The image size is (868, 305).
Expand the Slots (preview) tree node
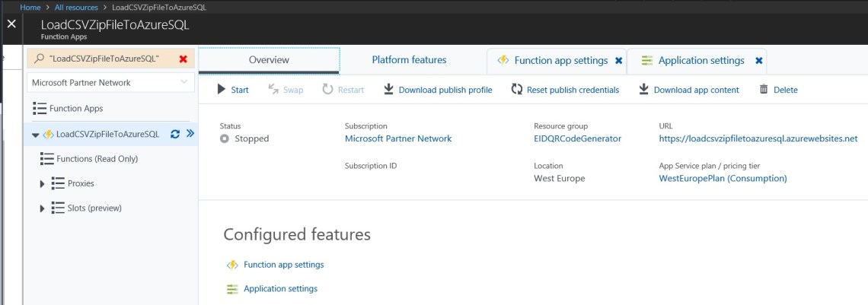pyautogui.click(x=42, y=208)
